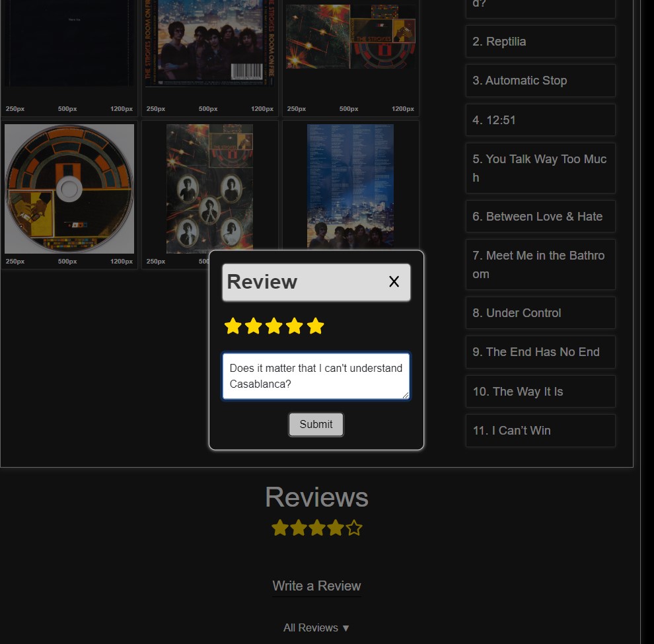Click the empty star in Reviews rating
Image resolution: width=654 pixels, height=644 pixels.
click(x=354, y=528)
